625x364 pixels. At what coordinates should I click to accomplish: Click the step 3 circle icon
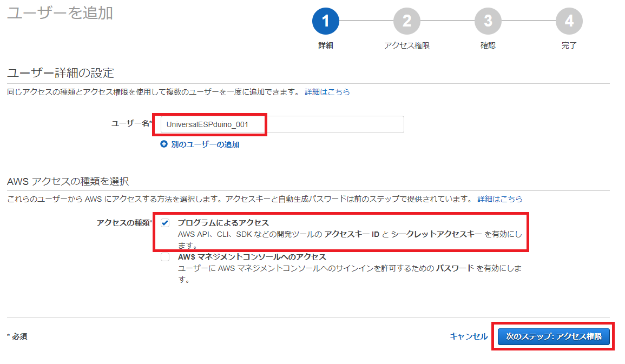click(488, 21)
